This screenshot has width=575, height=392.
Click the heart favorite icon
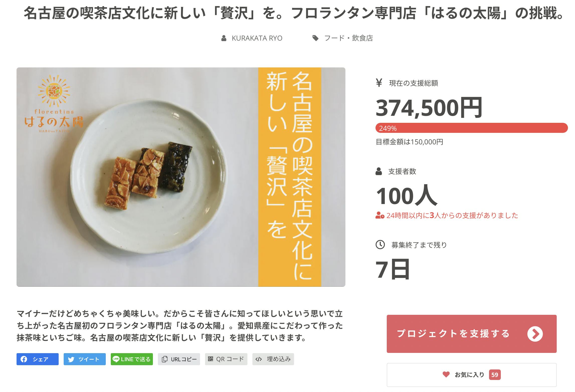pos(446,374)
